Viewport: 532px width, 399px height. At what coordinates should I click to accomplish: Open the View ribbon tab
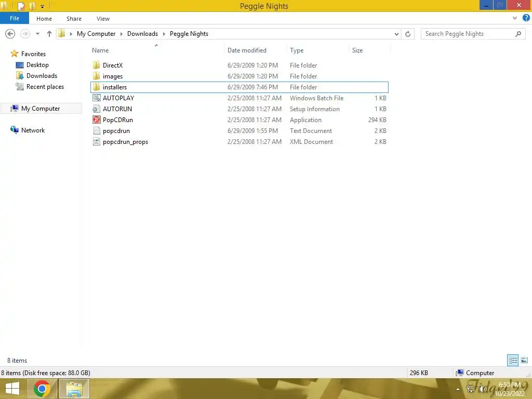click(103, 19)
